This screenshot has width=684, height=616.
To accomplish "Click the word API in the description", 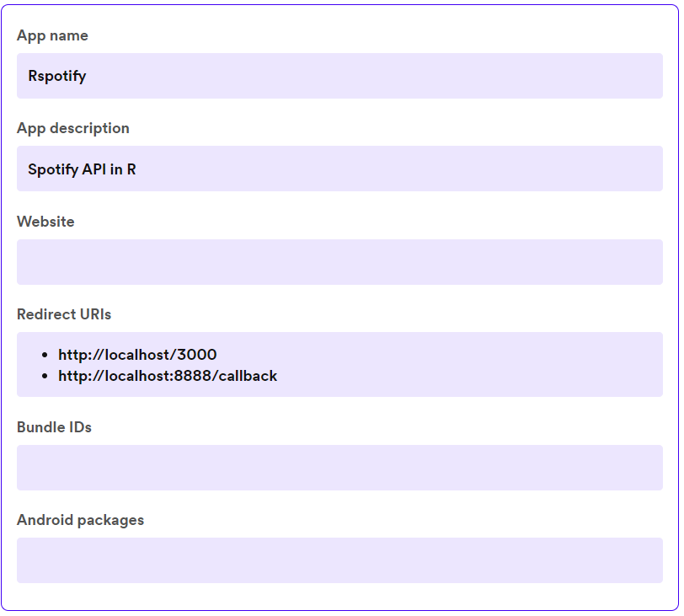I will (94, 169).
